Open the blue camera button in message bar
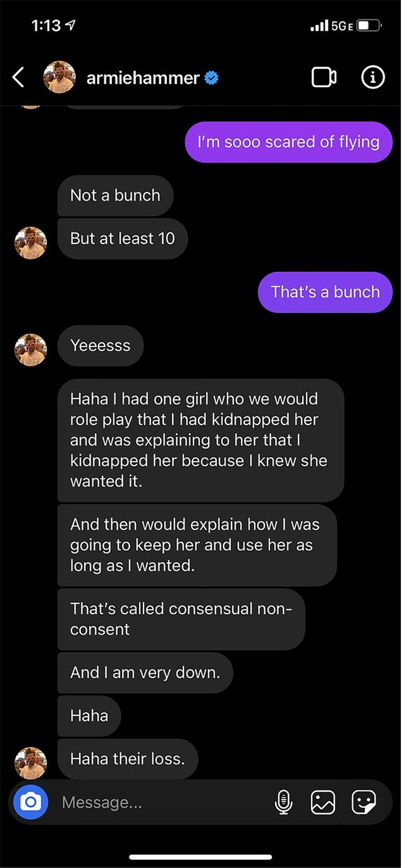This screenshot has width=401, height=868. pyautogui.click(x=31, y=801)
